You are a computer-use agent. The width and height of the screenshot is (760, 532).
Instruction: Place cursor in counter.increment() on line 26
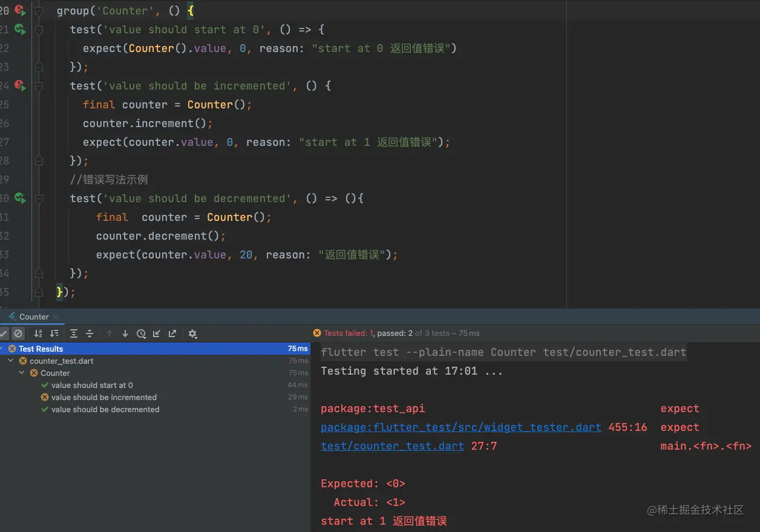[148, 123]
